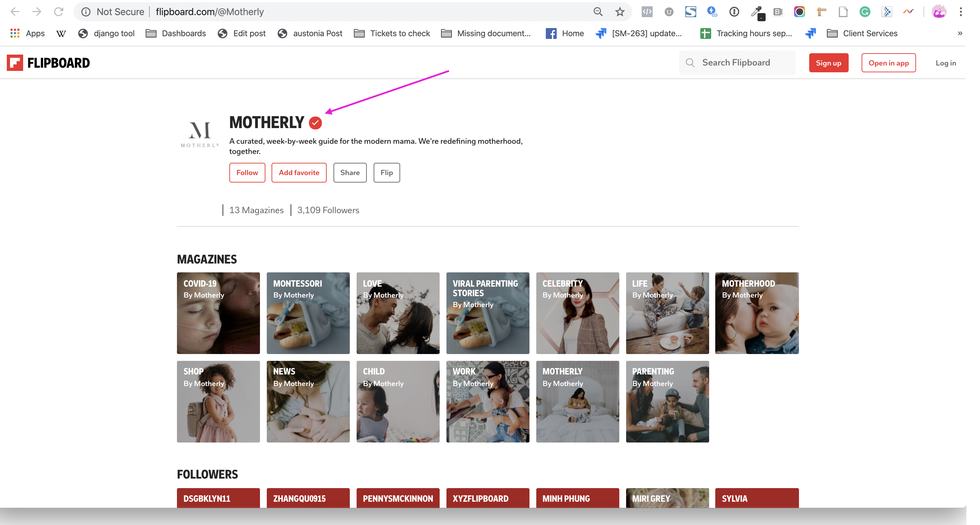
Task: Open the Grammarly extension icon
Action: coord(865,12)
